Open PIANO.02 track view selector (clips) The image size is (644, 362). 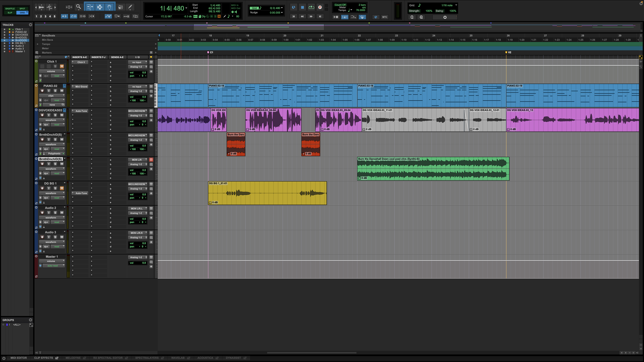[52, 96]
